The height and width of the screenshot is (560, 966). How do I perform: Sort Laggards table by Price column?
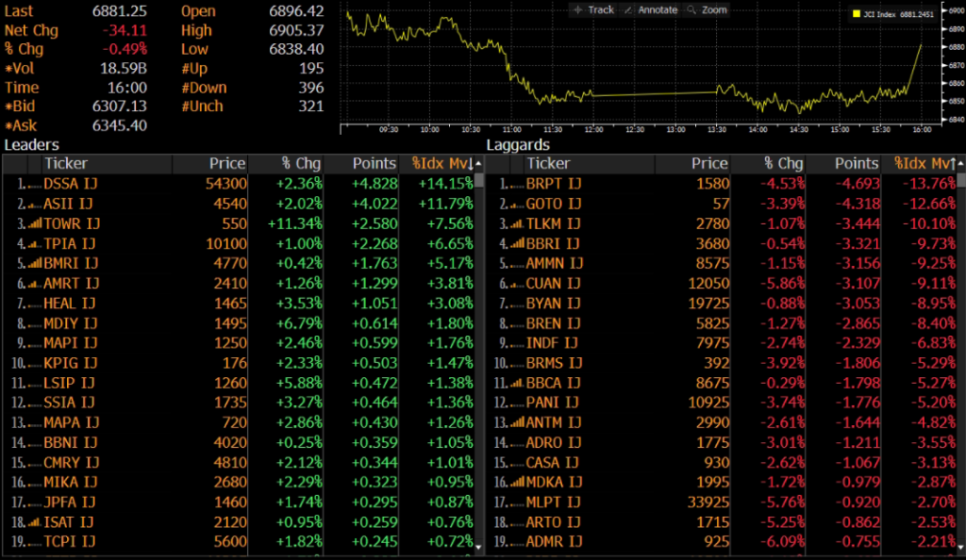[x=709, y=164]
